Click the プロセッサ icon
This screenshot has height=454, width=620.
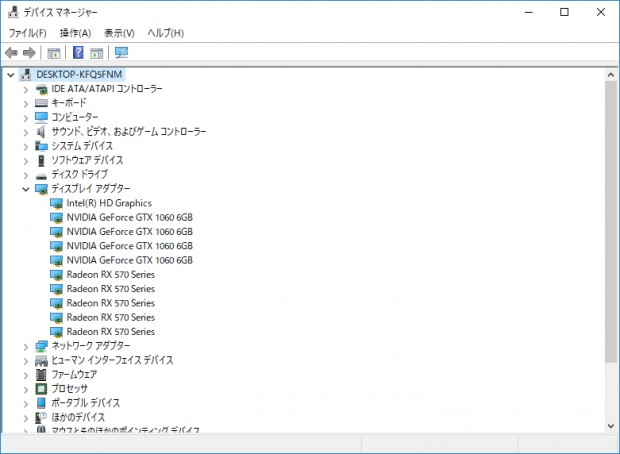(41, 389)
